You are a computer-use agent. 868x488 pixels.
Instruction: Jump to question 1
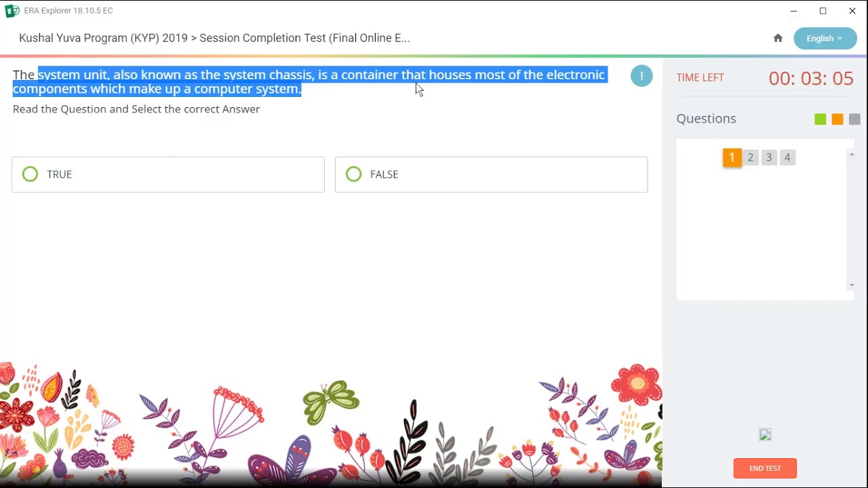click(732, 157)
